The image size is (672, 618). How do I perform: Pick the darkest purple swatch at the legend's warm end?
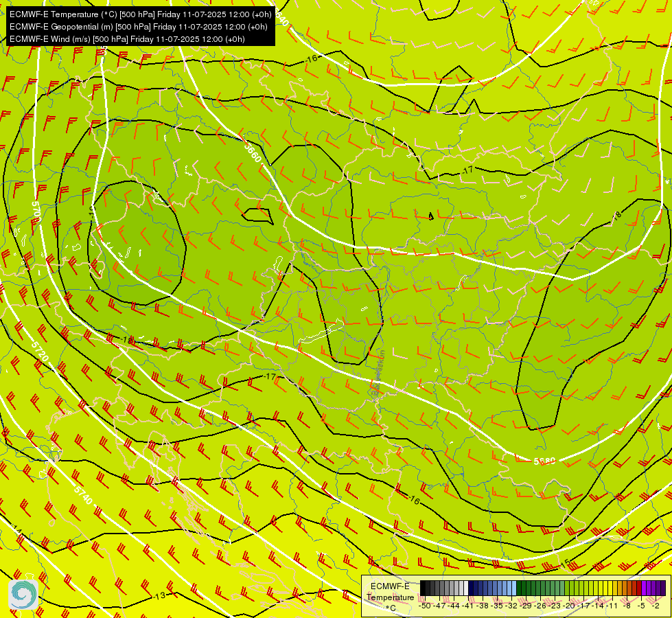click(x=664, y=588)
